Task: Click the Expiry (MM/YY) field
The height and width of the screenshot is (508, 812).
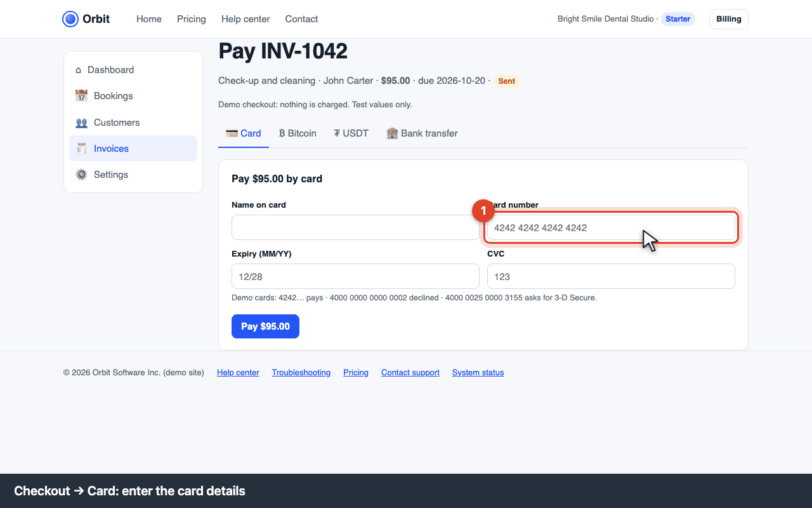Action: [355, 276]
